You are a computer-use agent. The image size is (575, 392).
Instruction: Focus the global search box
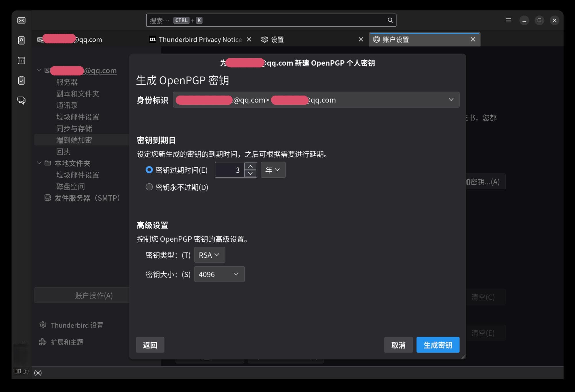tap(271, 20)
